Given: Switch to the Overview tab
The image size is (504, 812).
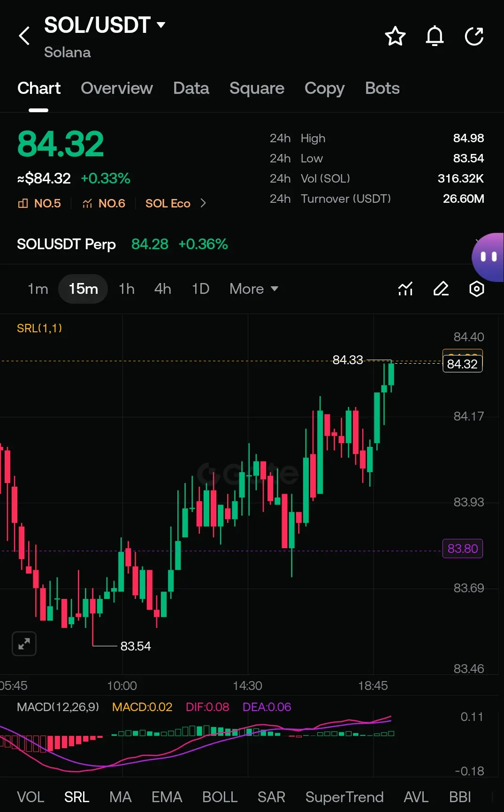Looking at the screenshot, I should coord(117,88).
